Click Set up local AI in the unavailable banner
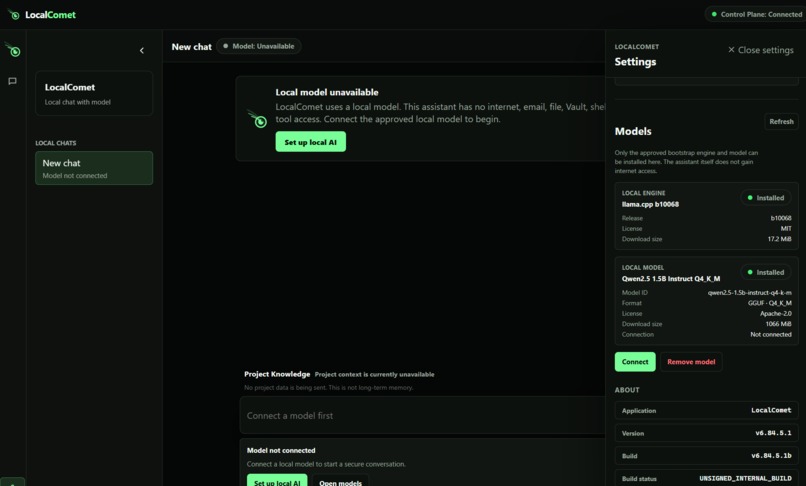Screen dimensions: 806x486 (x=310, y=142)
